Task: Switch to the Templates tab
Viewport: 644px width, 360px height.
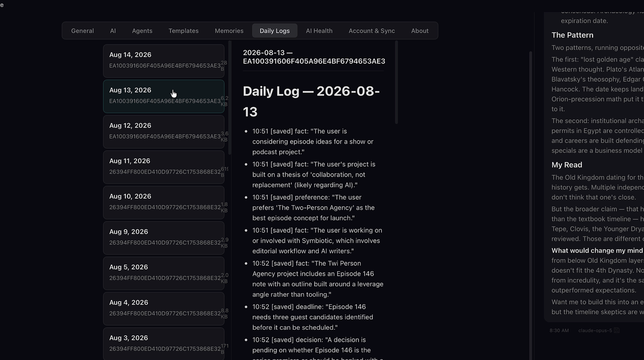Action: pos(183,31)
